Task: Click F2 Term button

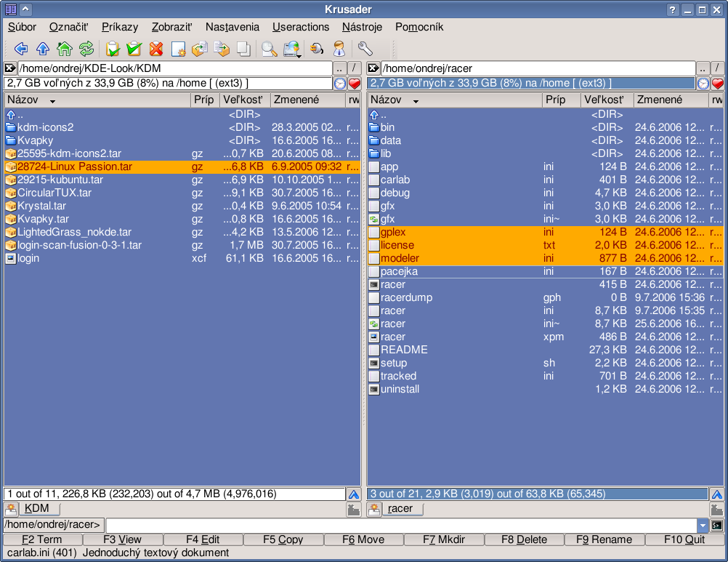Action: click(x=42, y=539)
